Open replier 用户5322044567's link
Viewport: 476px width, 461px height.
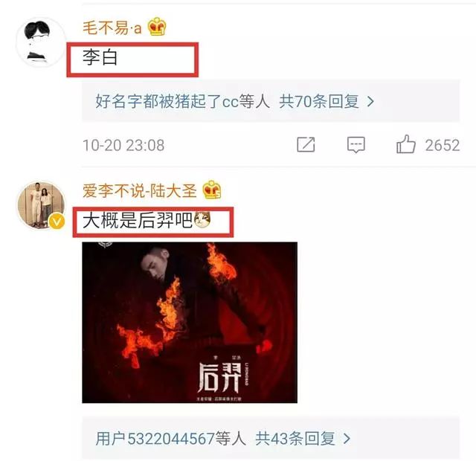click(x=155, y=439)
